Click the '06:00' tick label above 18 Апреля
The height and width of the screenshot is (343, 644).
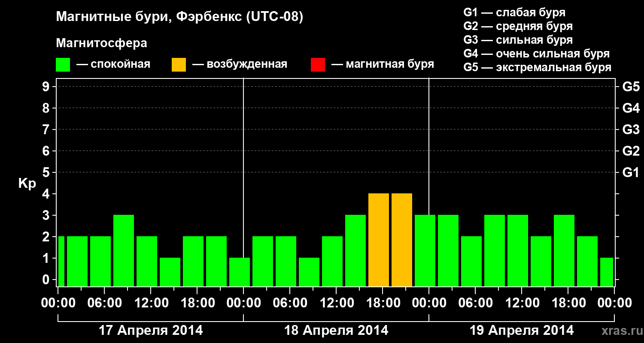tap(290, 303)
